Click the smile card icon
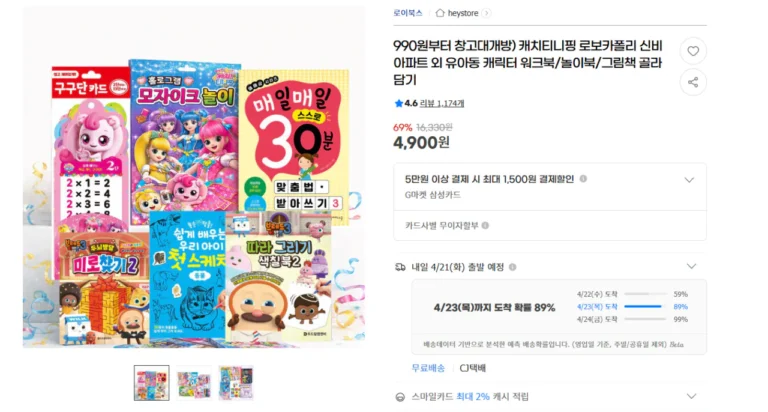 [x=400, y=397]
